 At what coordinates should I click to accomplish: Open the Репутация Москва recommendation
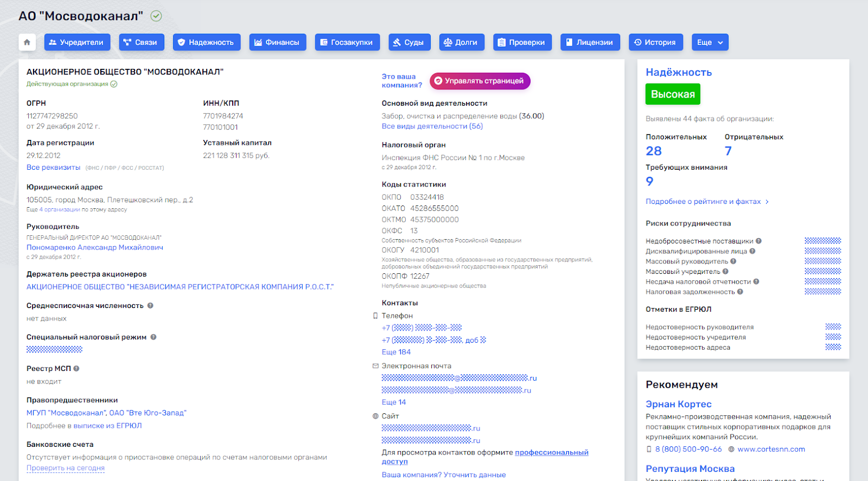[x=690, y=469]
